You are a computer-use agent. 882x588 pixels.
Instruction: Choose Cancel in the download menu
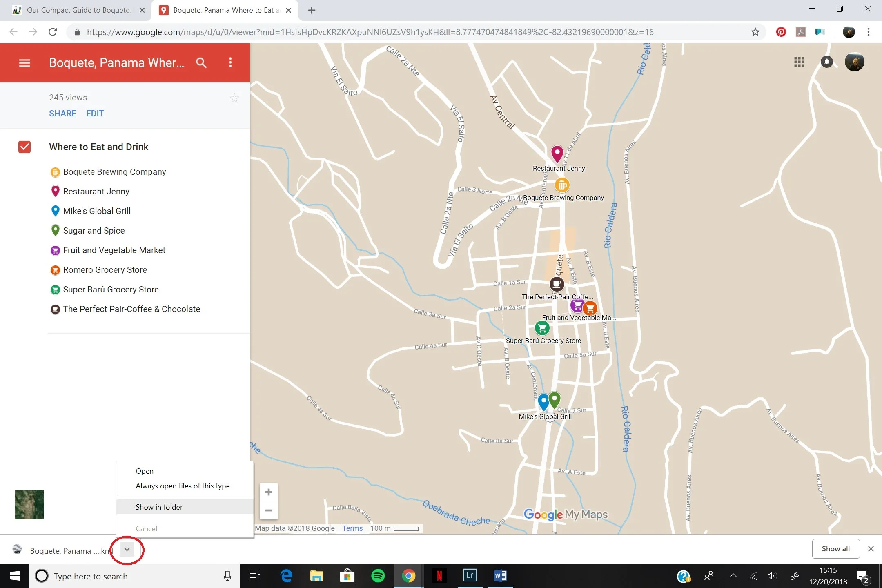coord(185,529)
